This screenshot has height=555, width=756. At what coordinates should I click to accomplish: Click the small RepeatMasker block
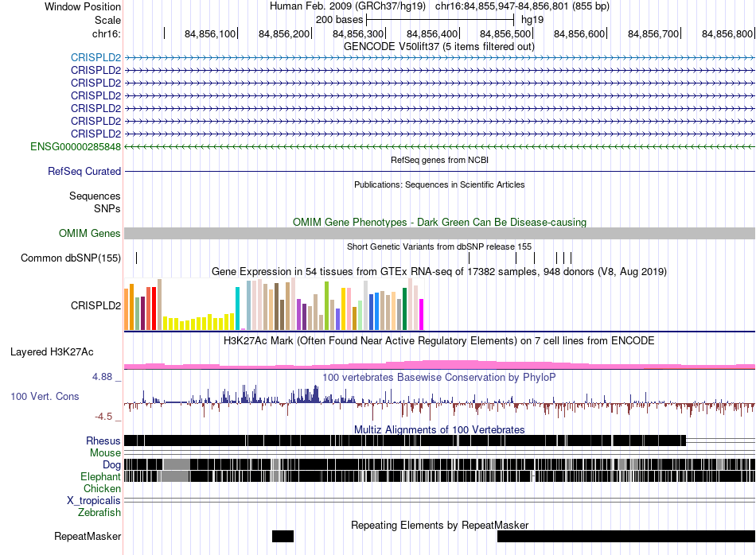[283, 536]
